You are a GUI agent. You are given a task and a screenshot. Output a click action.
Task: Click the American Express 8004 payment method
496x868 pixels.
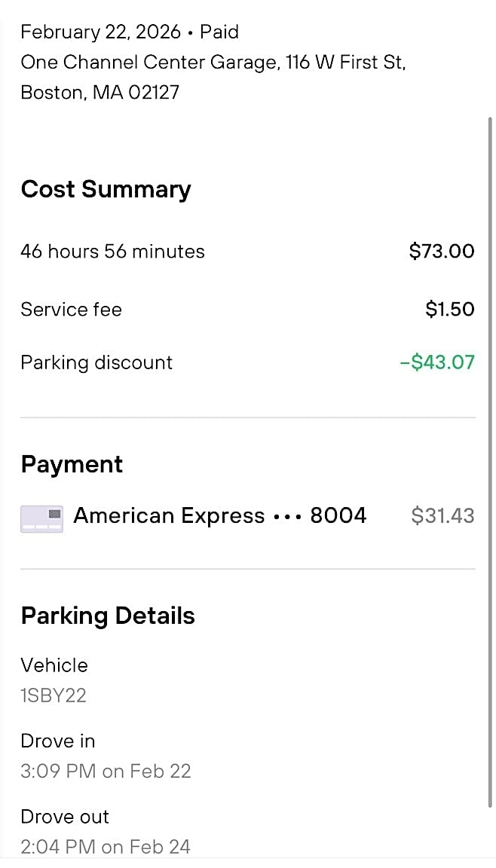click(219, 516)
